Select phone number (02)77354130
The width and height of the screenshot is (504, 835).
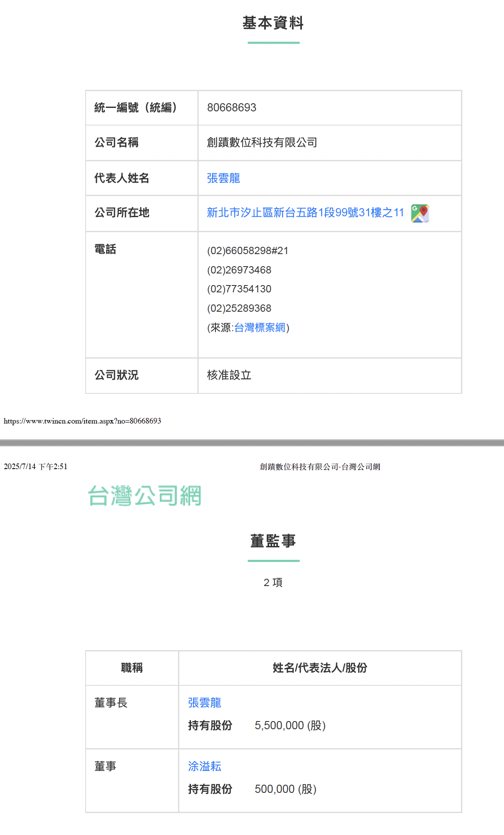[239, 289]
